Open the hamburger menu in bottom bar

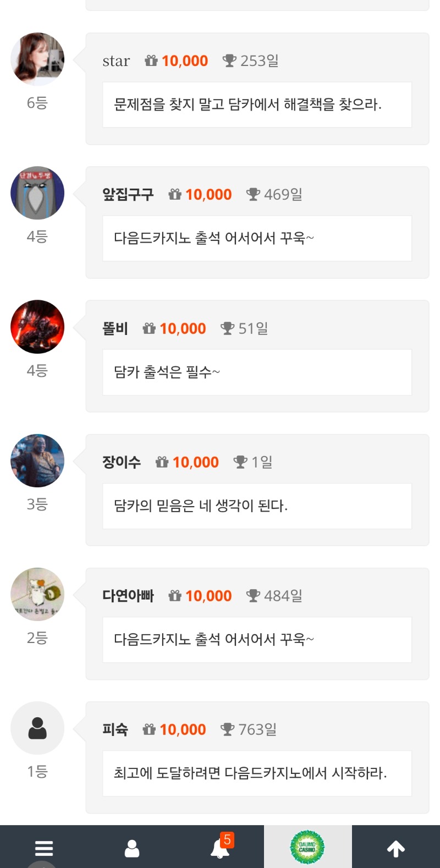(x=44, y=848)
